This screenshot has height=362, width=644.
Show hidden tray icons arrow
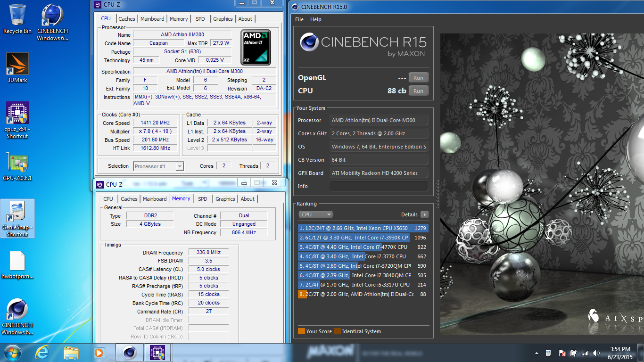pos(537,353)
